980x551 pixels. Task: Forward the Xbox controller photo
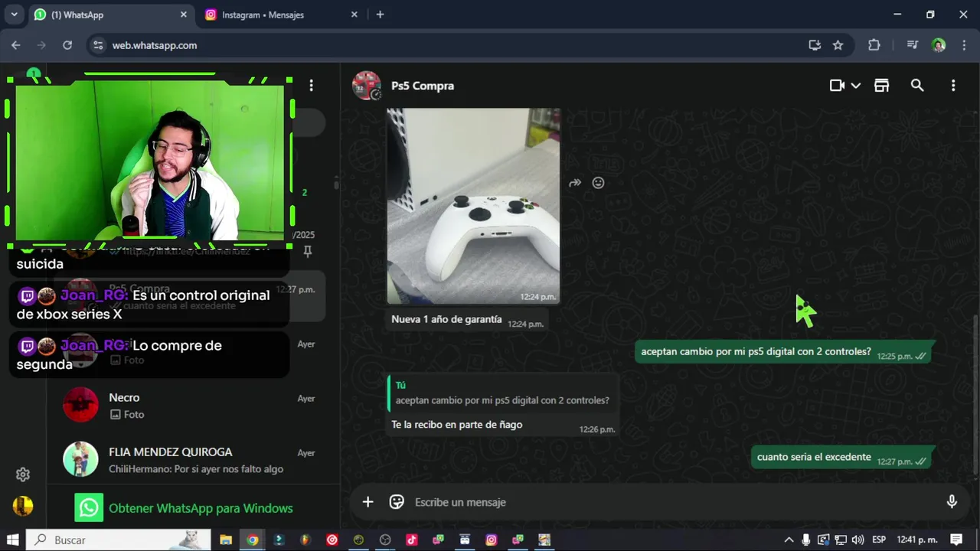pos(575,183)
